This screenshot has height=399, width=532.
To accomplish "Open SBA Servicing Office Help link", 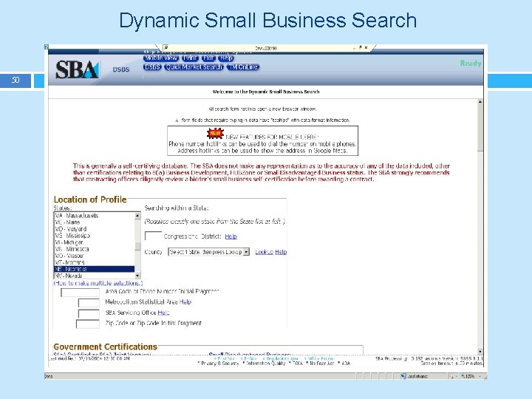I will coord(163,313).
